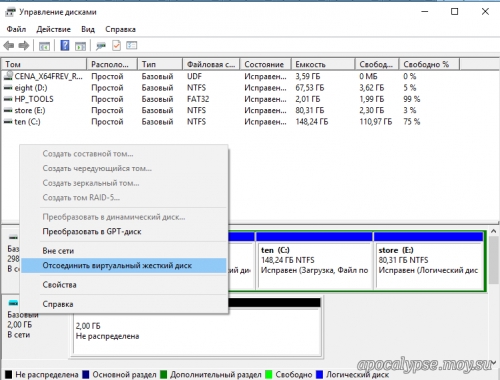
Task: Select the eight (D:) volume icon
Action: [x=8, y=88]
